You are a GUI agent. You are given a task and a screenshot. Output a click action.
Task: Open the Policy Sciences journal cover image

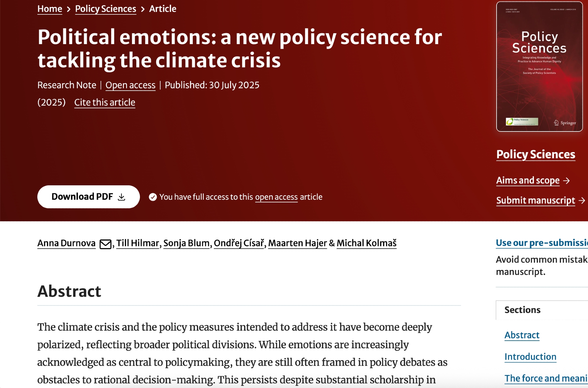[539, 66]
